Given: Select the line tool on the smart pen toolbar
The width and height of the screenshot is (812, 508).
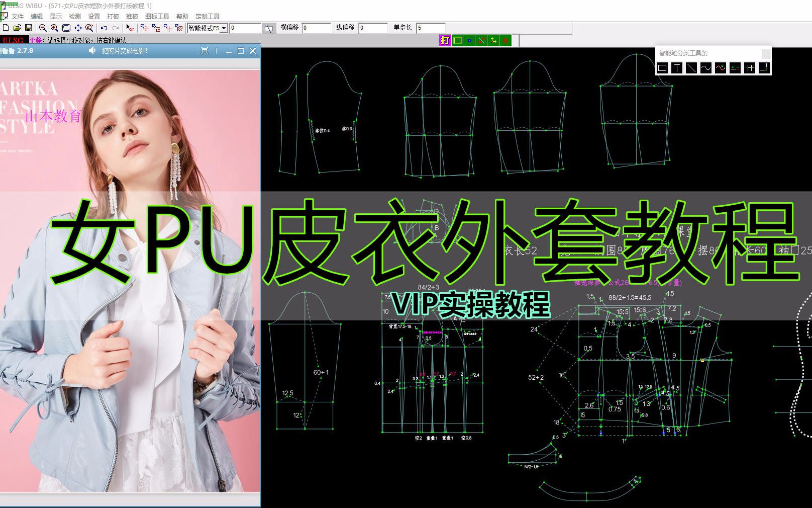Looking at the screenshot, I should 691,67.
